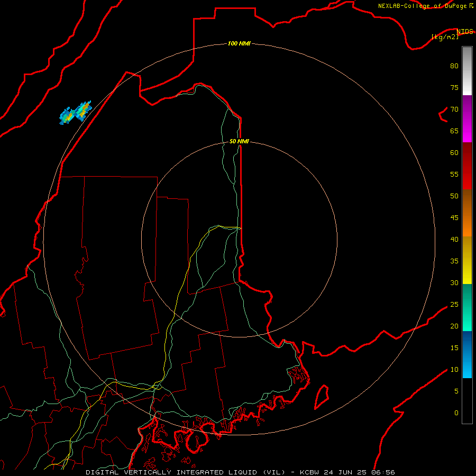Click the scale value 10

tap(454, 370)
